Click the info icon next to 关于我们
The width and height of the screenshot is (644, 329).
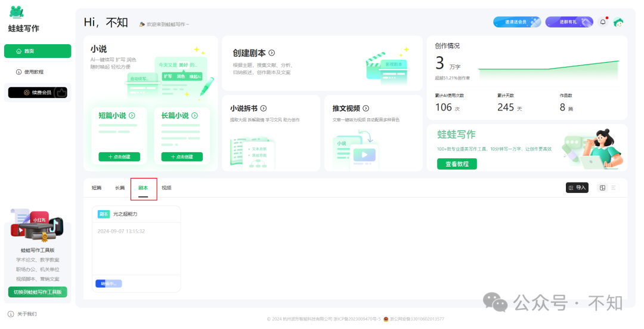pos(11,314)
